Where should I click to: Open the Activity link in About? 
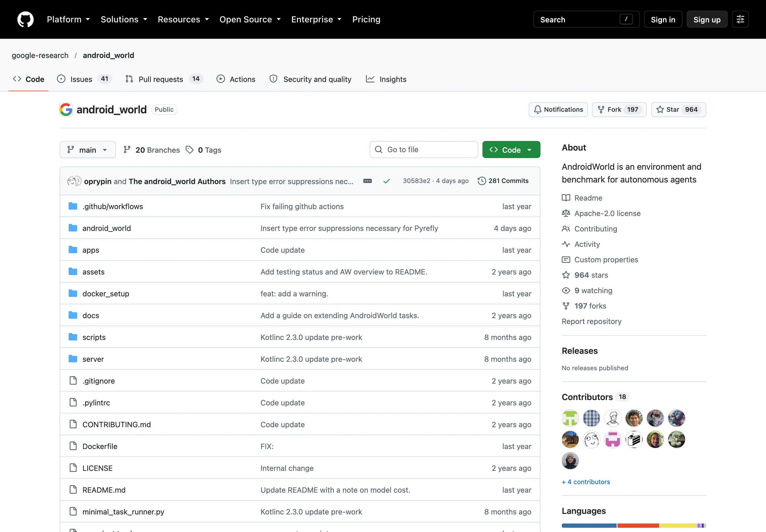click(x=581, y=244)
